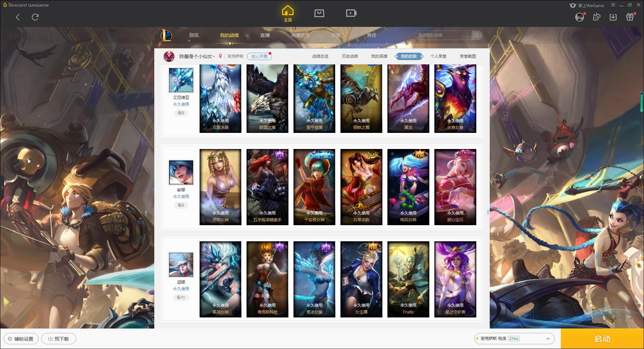This screenshot has height=349, width=644.
Task: Open the 星之守护者 skin card
Action: 455,279
